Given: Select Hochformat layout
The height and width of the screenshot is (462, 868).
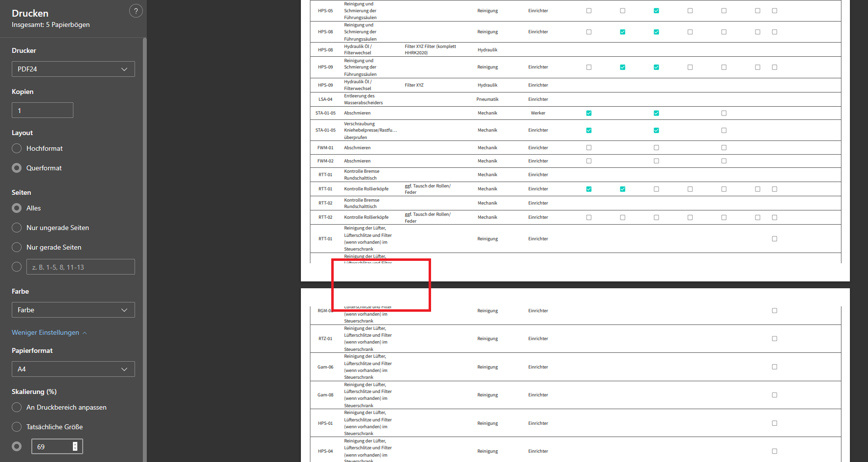Looking at the screenshot, I should pyautogui.click(x=16, y=148).
